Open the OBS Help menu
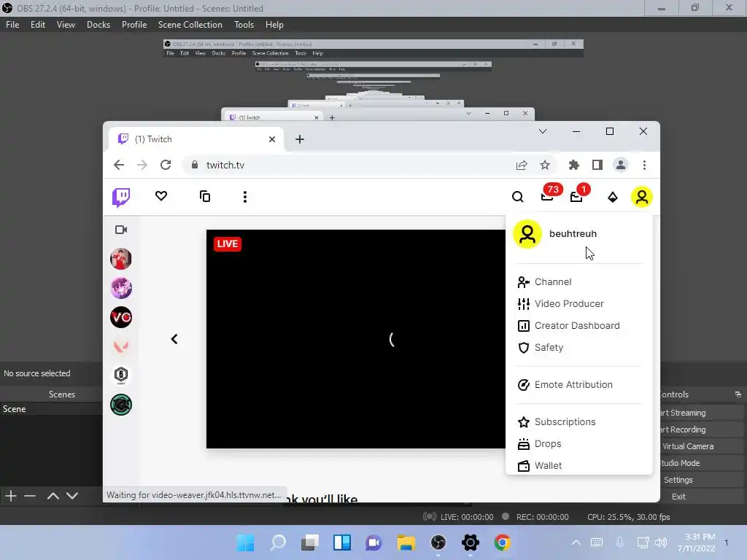The width and height of the screenshot is (747, 560). tap(274, 25)
